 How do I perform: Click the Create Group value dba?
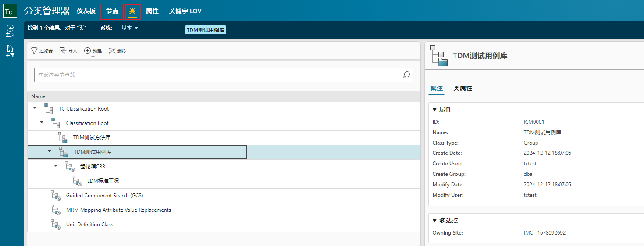(528, 174)
